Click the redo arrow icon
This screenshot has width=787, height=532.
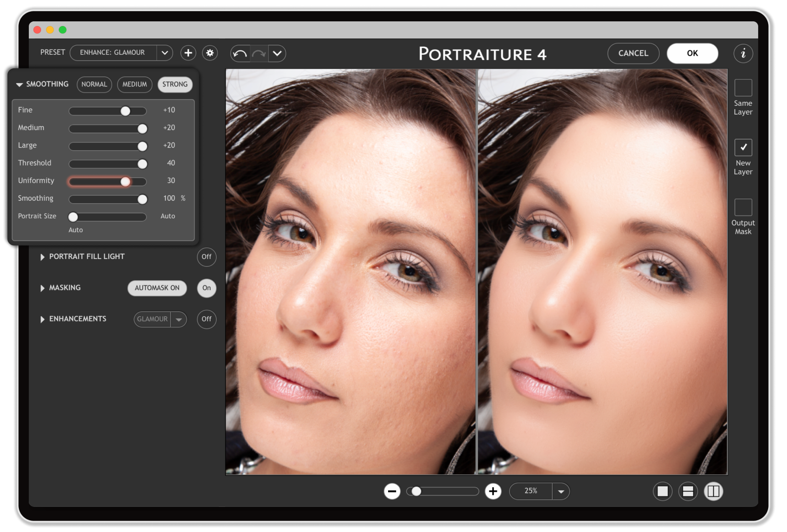259,54
